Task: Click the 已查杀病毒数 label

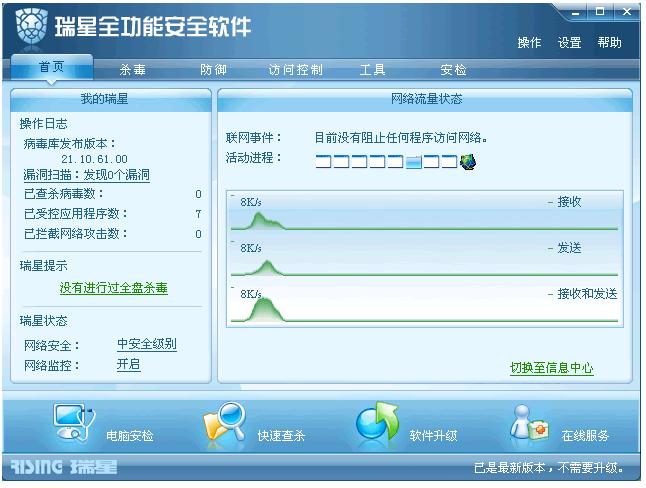Action: click(x=64, y=193)
